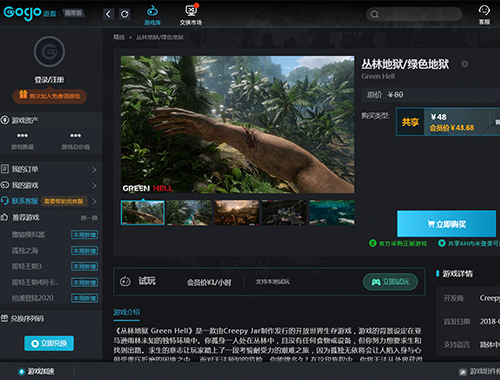Viewport: 500px width, 380px height.
Task: Click the orange 需要帮助找客服 badge
Action: tap(64, 201)
